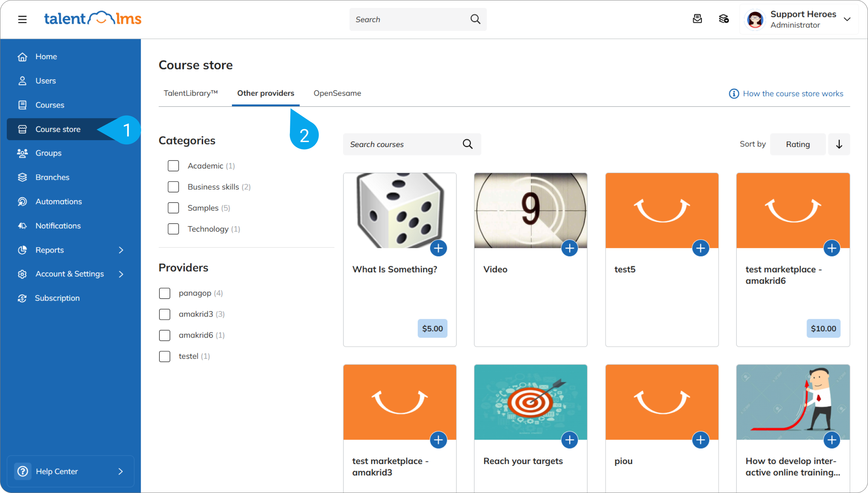Expand the Reports submenu chevron
Viewport: 868px width, 493px height.
pos(121,250)
